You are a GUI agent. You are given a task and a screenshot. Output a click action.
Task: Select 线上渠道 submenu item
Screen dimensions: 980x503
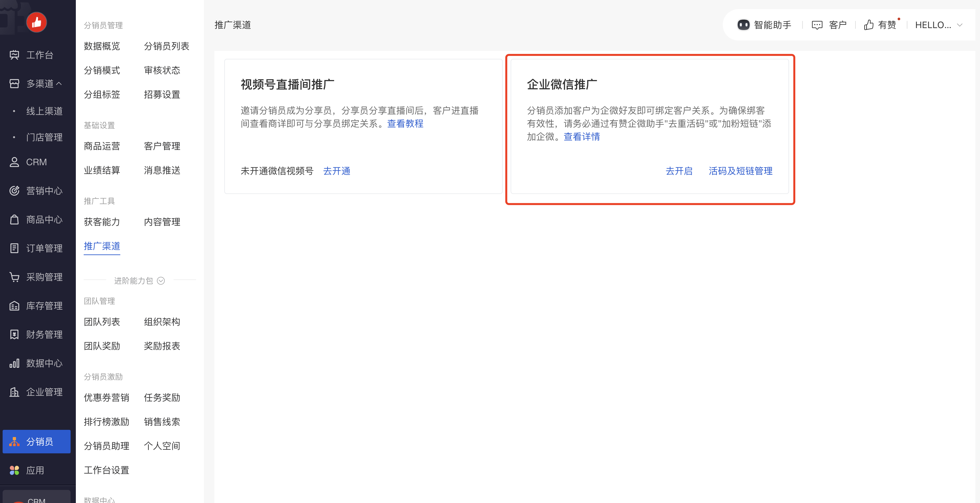pyautogui.click(x=44, y=111)
